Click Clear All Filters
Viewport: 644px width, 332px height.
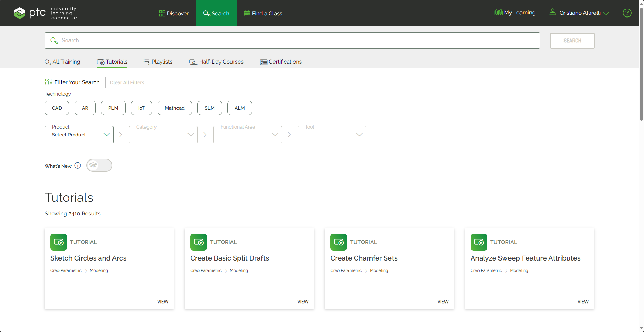coord(127,82)
